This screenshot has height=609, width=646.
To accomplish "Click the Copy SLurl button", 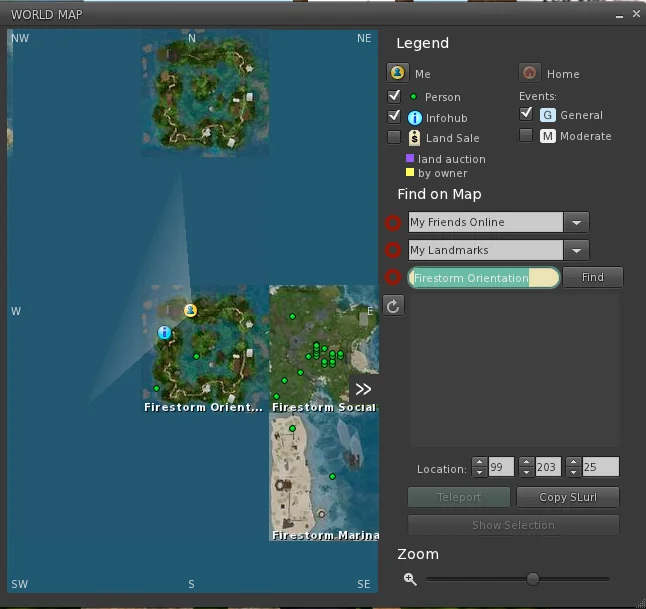I will click(x=568, y=497).
